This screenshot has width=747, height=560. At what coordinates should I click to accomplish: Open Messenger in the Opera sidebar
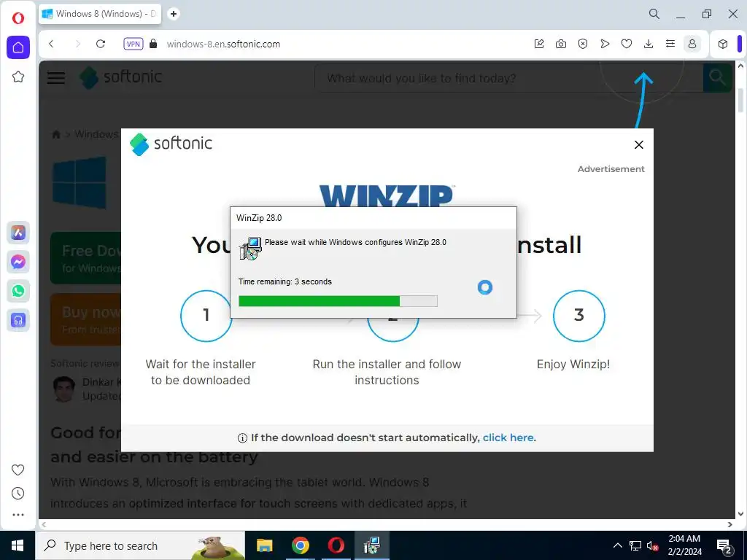click(18, 262)
